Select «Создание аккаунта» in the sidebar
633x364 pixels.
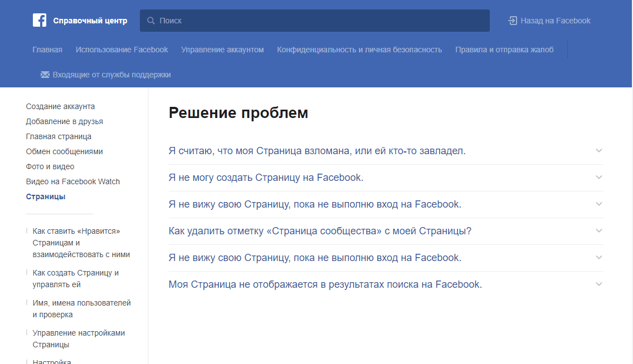61,106
